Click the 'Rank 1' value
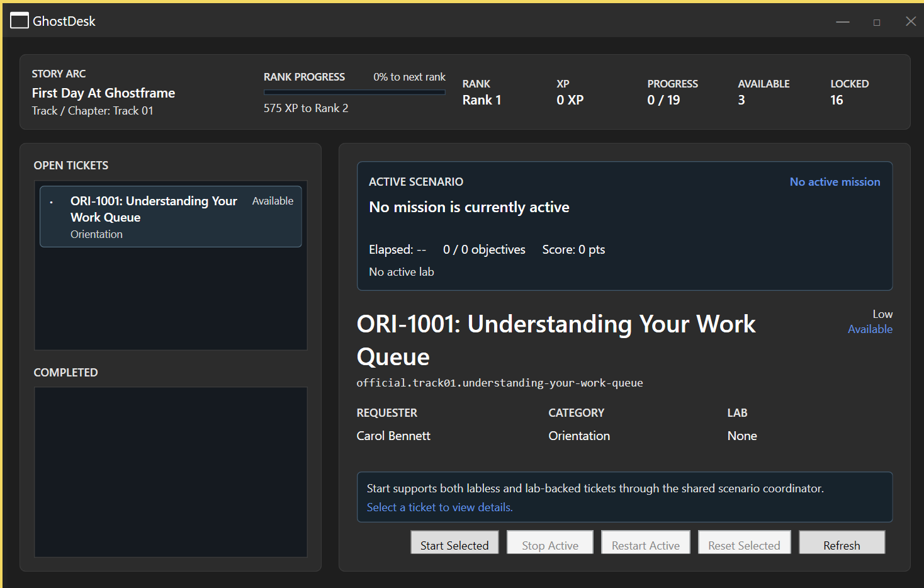This screenshot has height=588, width=924. [482, 100]
